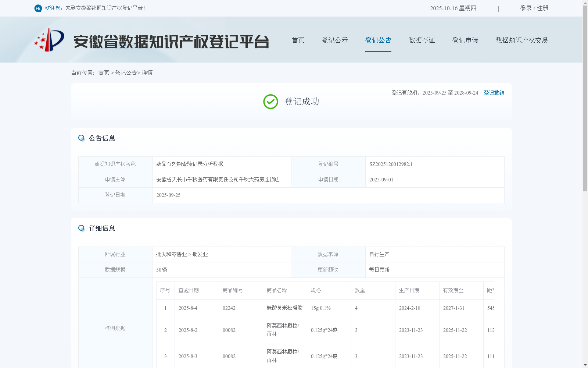This screenshot has width=588, height=368.
Task: Open the 首页 navigation tab
Action: click(x=298, y=40)
